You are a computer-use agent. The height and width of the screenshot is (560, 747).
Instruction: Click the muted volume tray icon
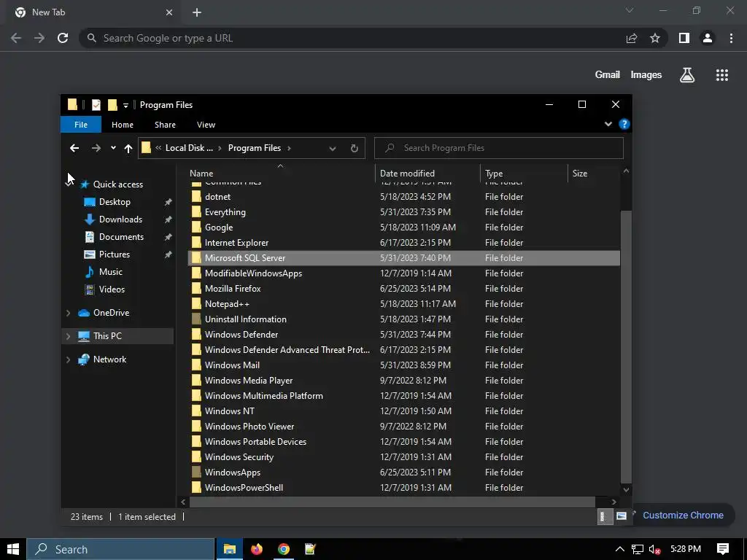654,550
